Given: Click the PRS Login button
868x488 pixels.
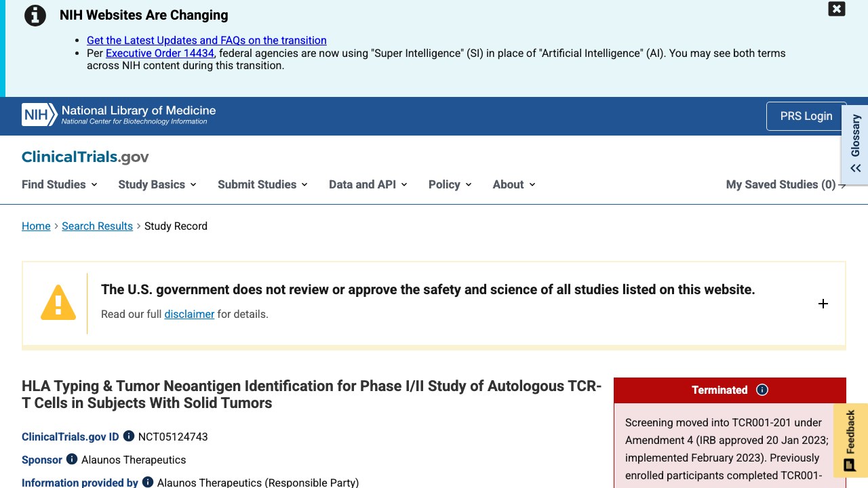Looking at the screenshot, I should pyautogui.click(x=806, y=116).
